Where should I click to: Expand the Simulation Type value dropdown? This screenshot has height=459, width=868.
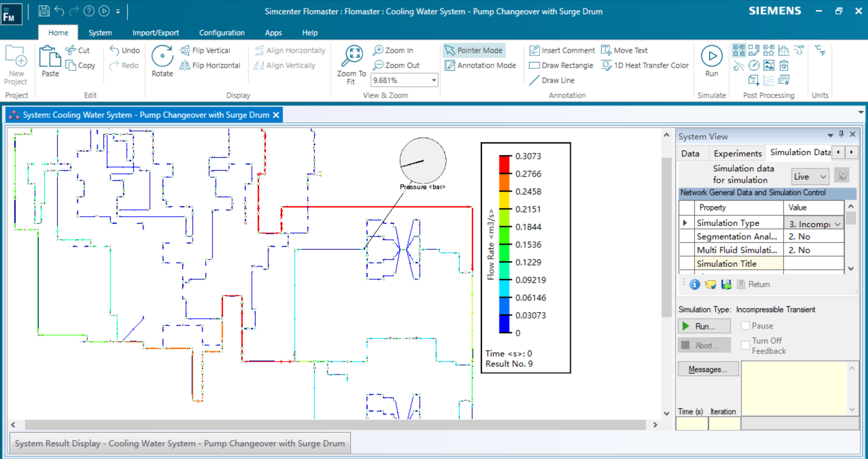[837, 224]
